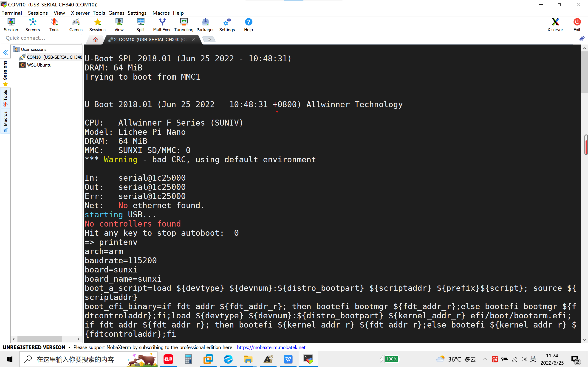Click the paperclip attach icon
Viewport: 588px width, 367px height.
click(582, 39)
